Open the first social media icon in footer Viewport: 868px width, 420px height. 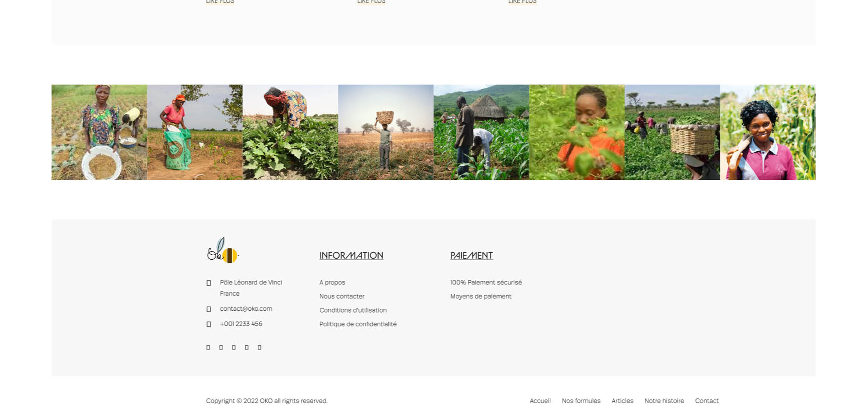pyautogui.click(x=208, y=347)
